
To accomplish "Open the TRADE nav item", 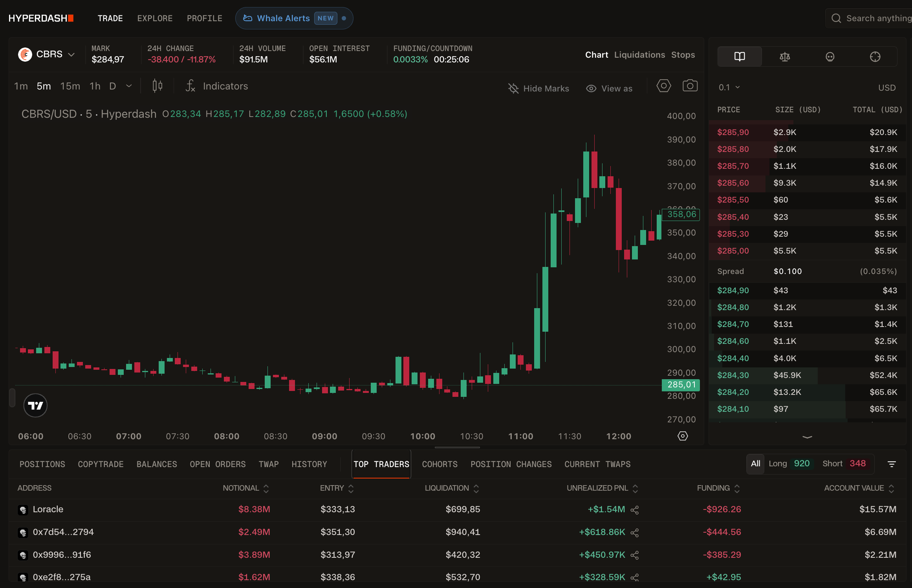I will [110, 18].
